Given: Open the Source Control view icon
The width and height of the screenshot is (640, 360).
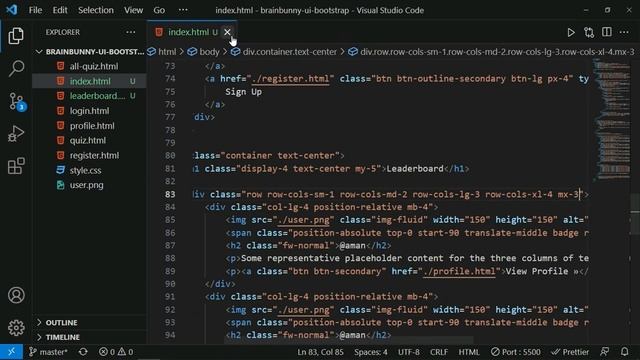Looking at the screenshot, I should 17,101.
